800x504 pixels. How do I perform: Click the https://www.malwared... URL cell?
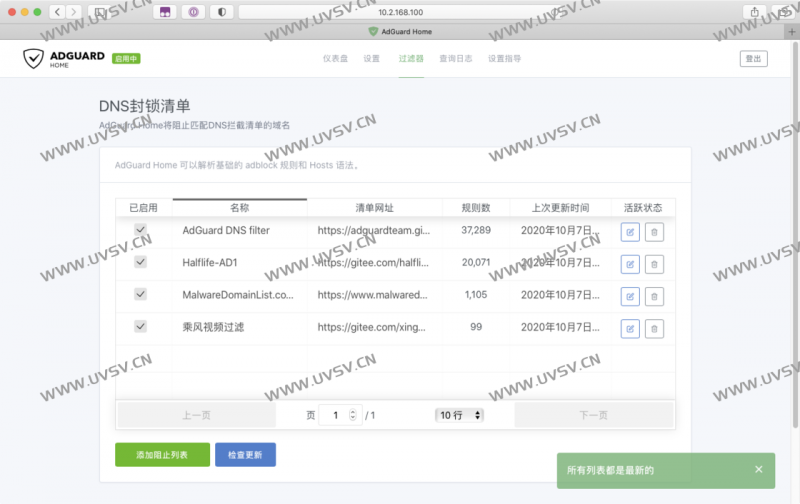point(372,294)
